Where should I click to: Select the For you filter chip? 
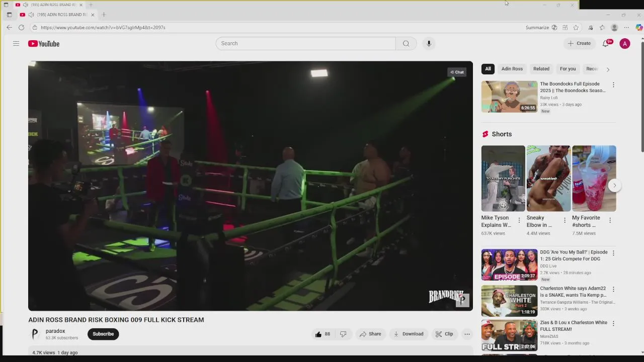(568, 69)
